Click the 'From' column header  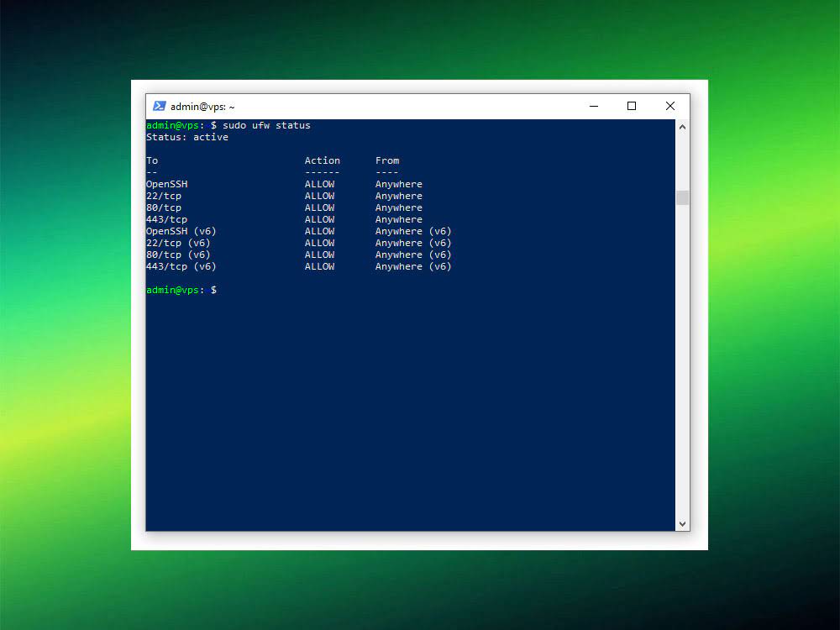click(387, 160)
